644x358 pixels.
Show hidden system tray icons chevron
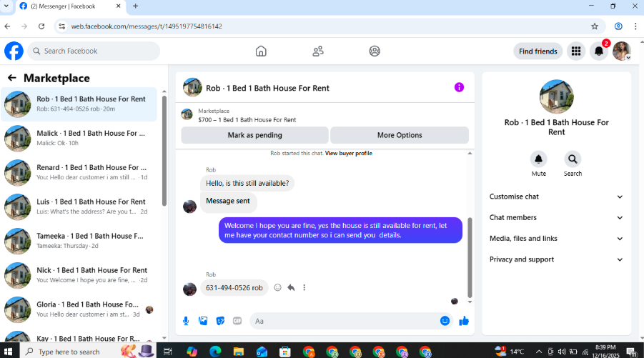click(539, 352)
